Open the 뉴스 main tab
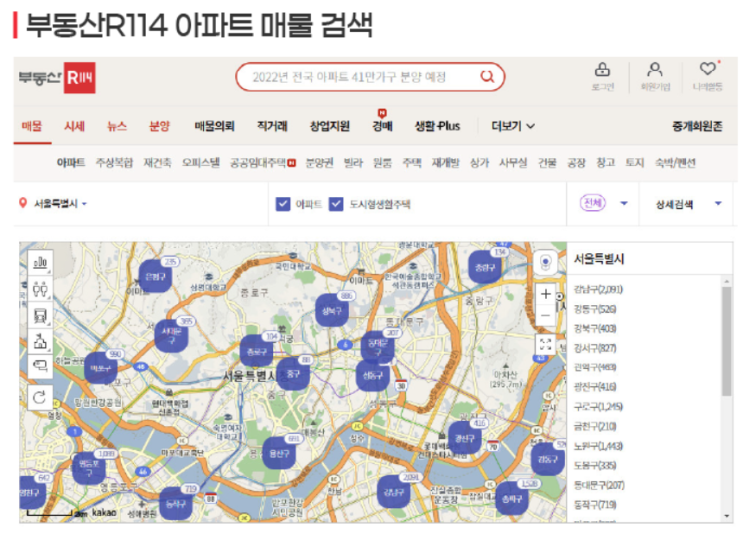The image size is (743, 534). (117, 126)
